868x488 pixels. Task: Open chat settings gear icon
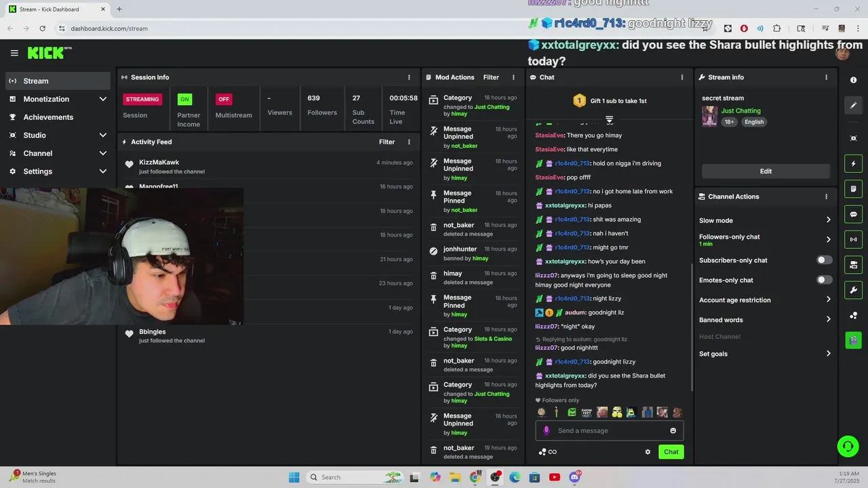tap(648, 452)
